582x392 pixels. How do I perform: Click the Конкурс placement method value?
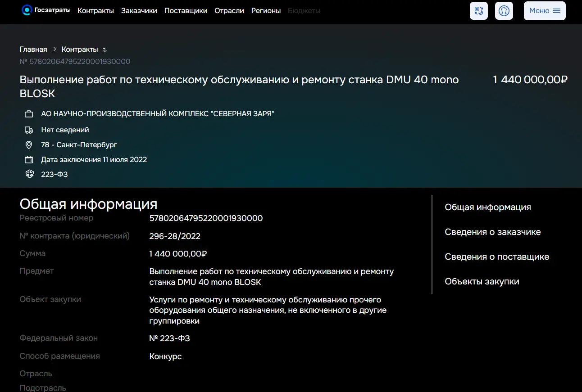pyautogui.click(x=165, y=356)
